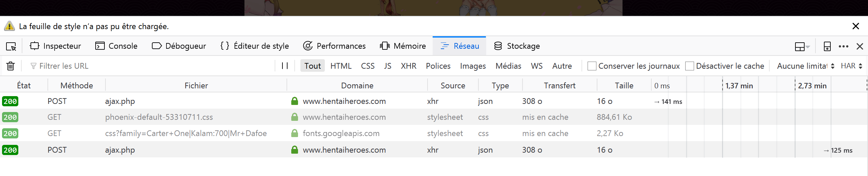This screenshot has height=176, width=868.
Task: Open the Aucune limitation throttling dropdown
Action: click(x=805, y=66)
